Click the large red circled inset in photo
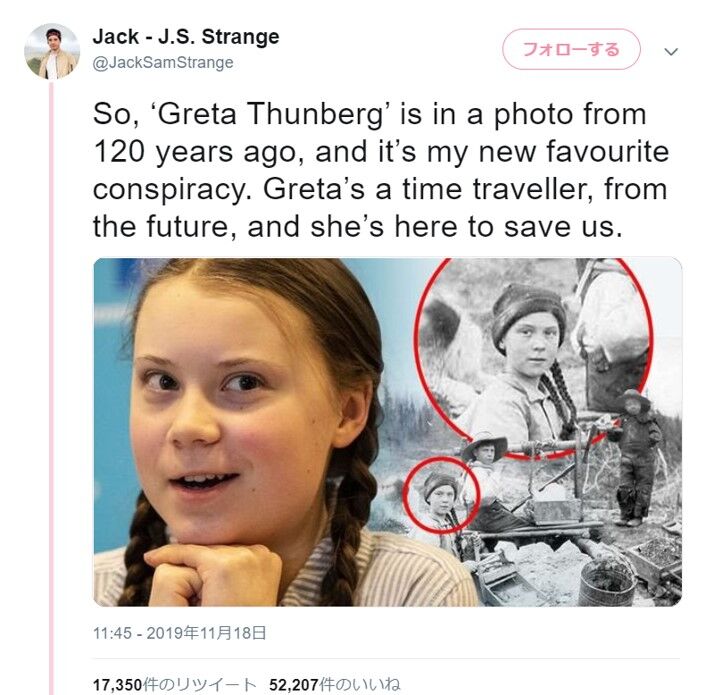Viewport: 722px width, 695px height. (533, 357)
